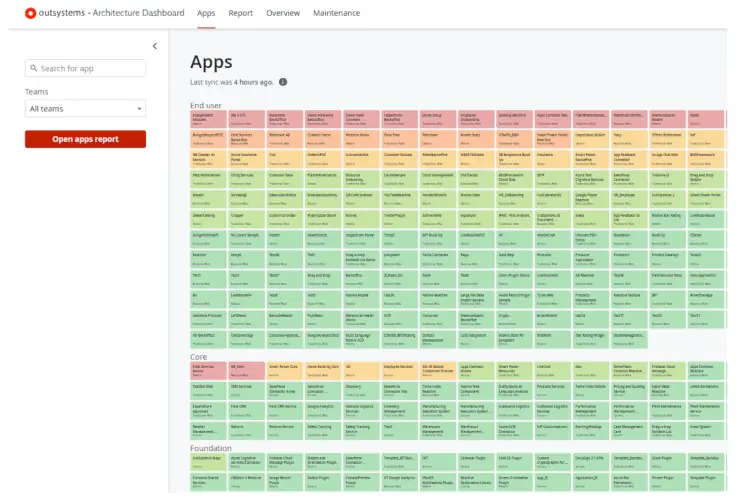Select the QR Code Scanner tile
The height and width of the screenshot is (502, 750).
361,199
